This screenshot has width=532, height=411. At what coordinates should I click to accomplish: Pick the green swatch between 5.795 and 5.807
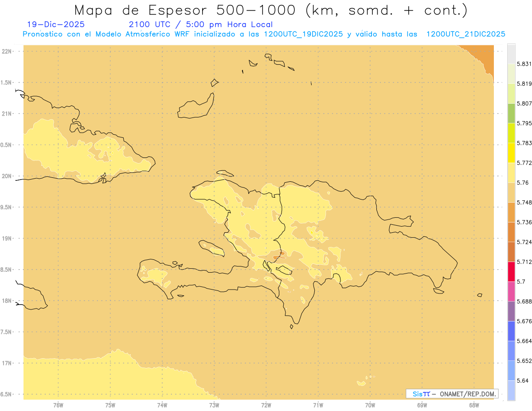click(511, 113)
